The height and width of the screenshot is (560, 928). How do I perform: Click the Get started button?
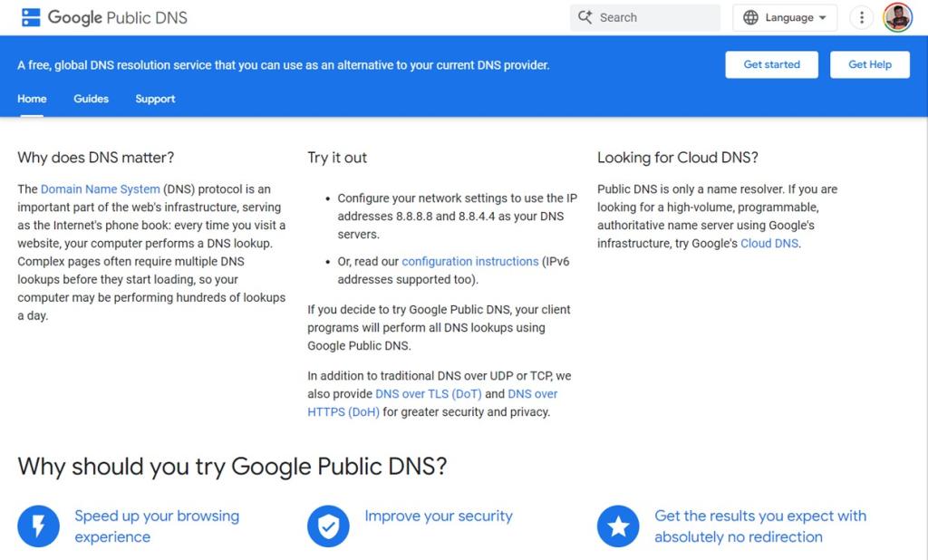[x=771, y=64]
